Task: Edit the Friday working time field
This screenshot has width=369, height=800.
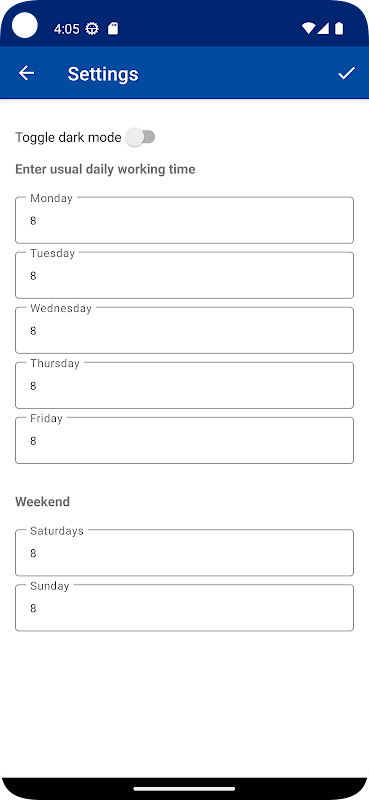Action: coord(184,440)
